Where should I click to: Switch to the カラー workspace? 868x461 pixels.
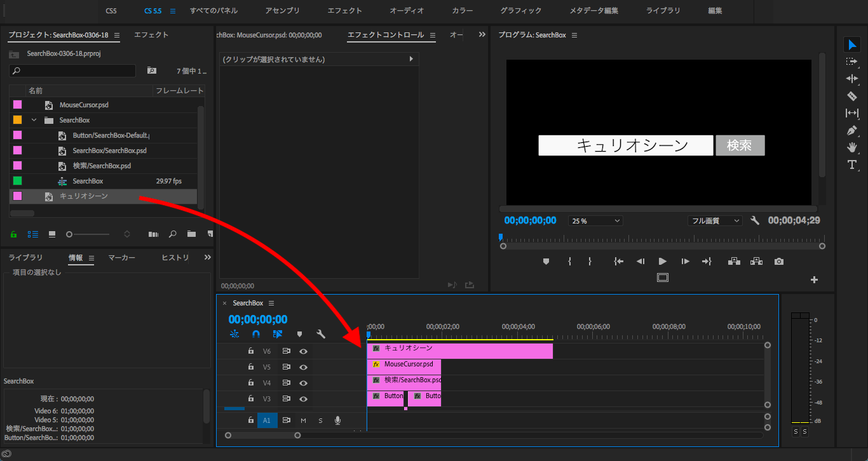[462, 11]
